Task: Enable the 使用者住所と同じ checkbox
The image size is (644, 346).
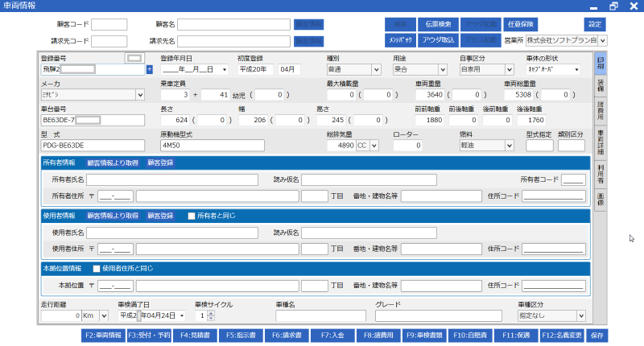Action: [x=97, y=267]
